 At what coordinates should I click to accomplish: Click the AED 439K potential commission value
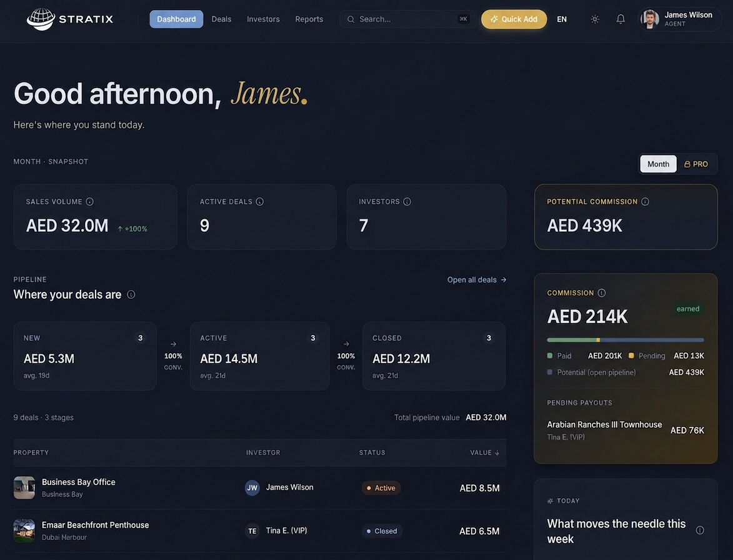(584, 226)
